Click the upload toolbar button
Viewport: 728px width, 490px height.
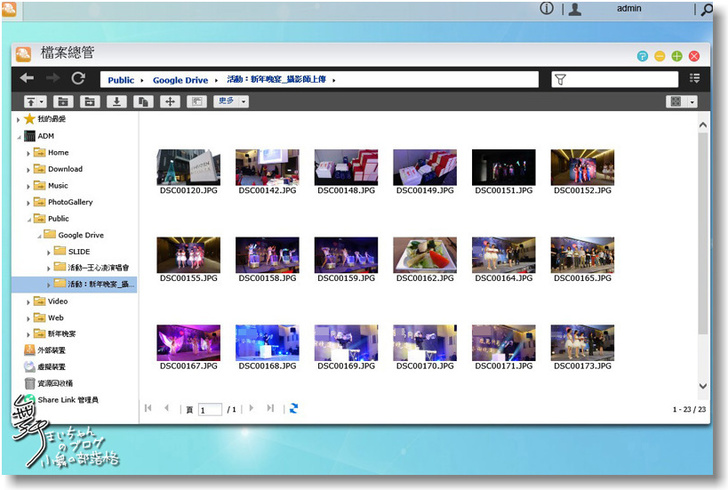(x=31, y=101)
